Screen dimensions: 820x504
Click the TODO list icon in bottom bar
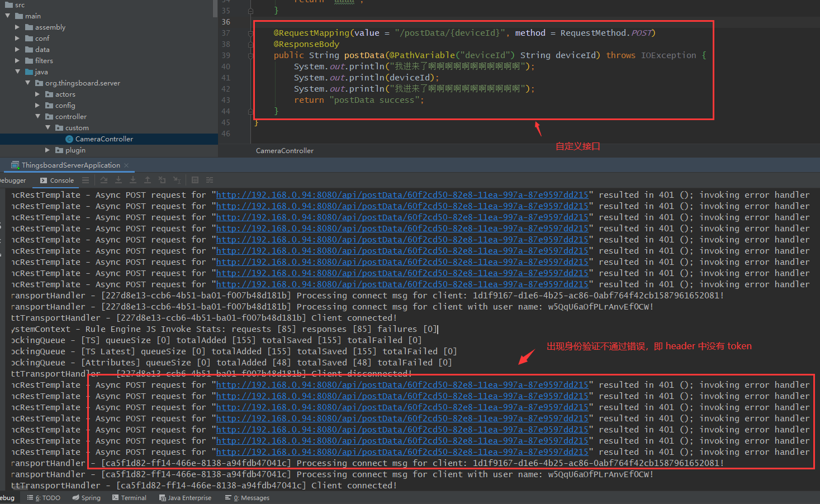[x=30, y=497]
